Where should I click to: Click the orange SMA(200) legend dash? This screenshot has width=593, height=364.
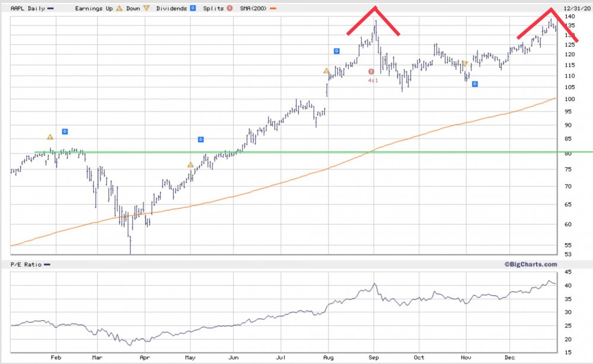point(273,8)
